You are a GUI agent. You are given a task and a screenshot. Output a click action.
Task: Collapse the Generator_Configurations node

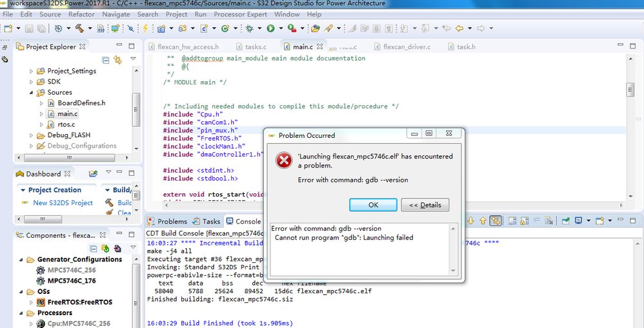click(x=21, y=260)
